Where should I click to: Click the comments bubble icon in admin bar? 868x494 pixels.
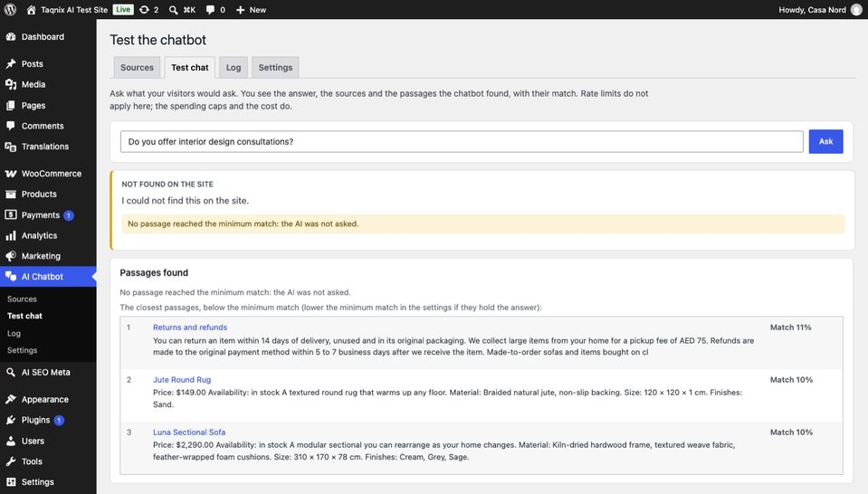point(210,9)
